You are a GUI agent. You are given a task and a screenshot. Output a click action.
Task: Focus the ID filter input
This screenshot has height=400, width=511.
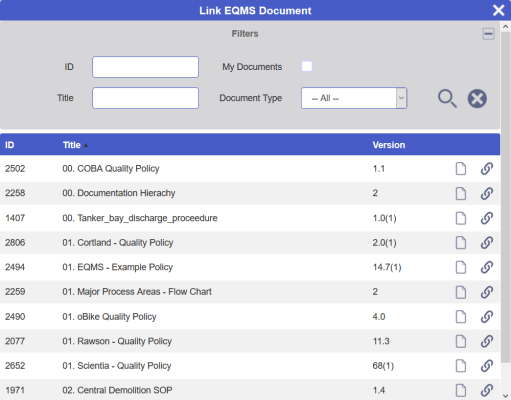tap(145, 67)
